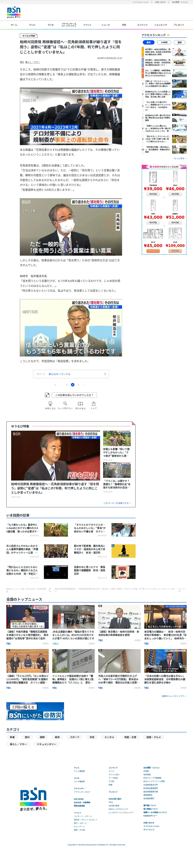Click サイトマップ in footer
Image resolution: width=193 pixels, height=868 pixels.
[149, 829]
